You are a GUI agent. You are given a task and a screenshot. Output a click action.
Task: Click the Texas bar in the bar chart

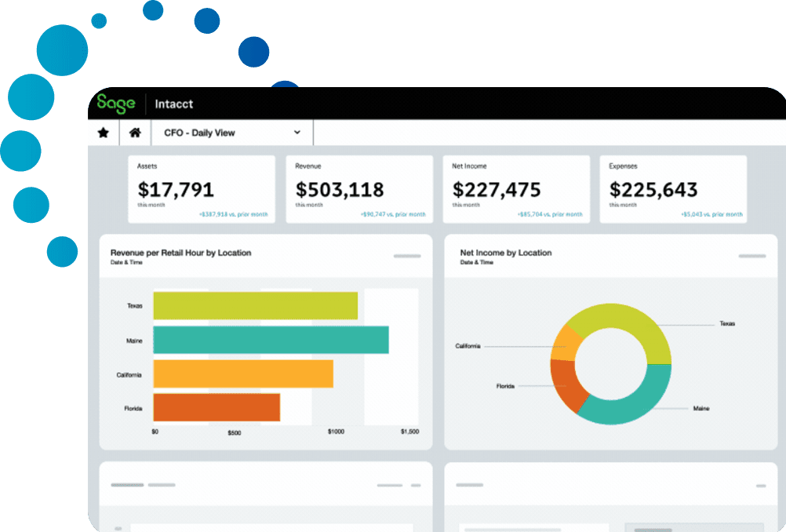point(255,306)
